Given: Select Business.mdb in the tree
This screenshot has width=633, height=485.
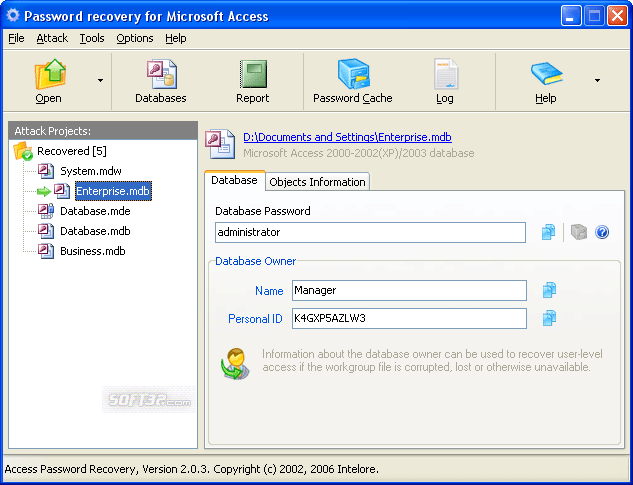Looking at the screenshot, I should (x=93, y=251).
